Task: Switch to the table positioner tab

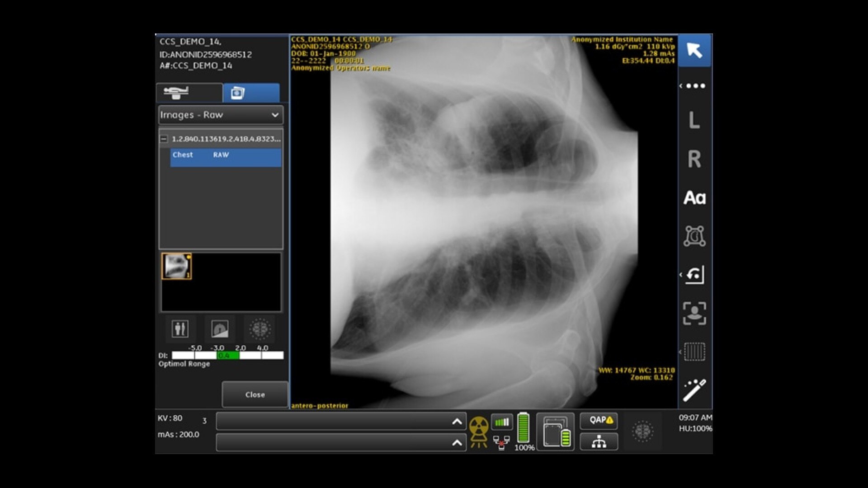Action: click(x=189, y=93)
